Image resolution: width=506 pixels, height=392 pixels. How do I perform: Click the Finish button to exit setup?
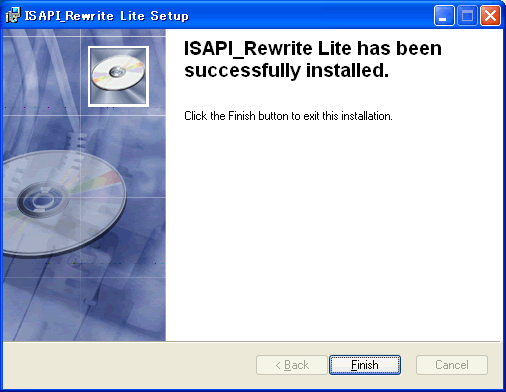[x=365, y=365]
